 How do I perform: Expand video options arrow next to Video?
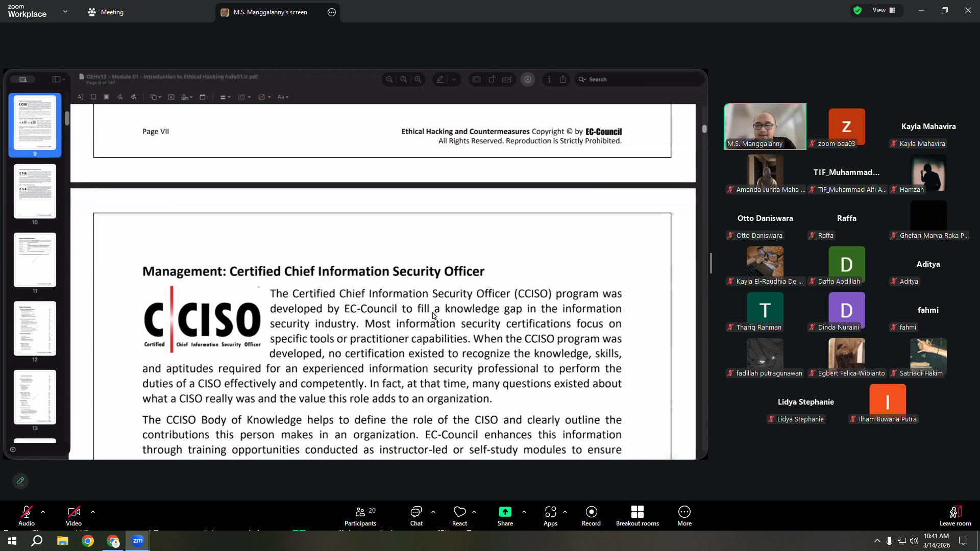(x=93, y=512)
